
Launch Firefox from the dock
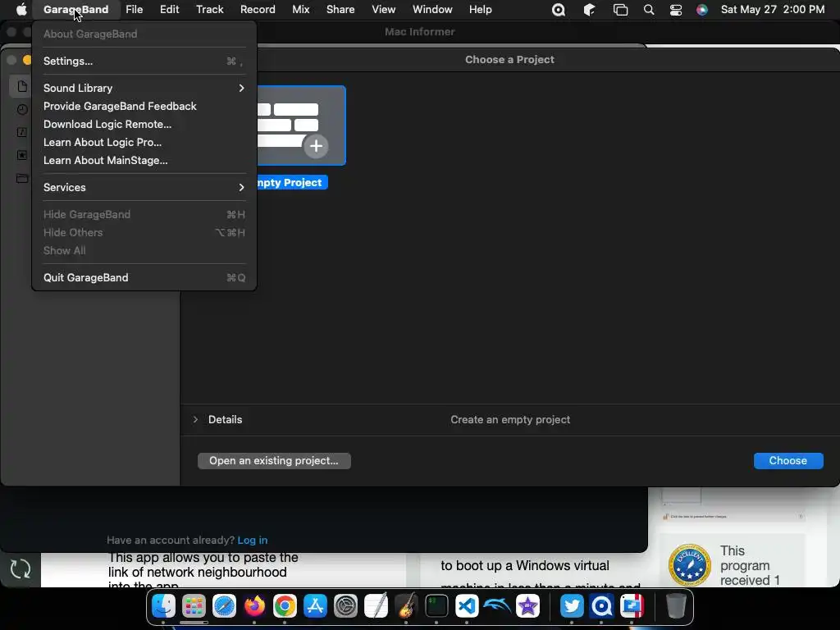pos(254,606)
